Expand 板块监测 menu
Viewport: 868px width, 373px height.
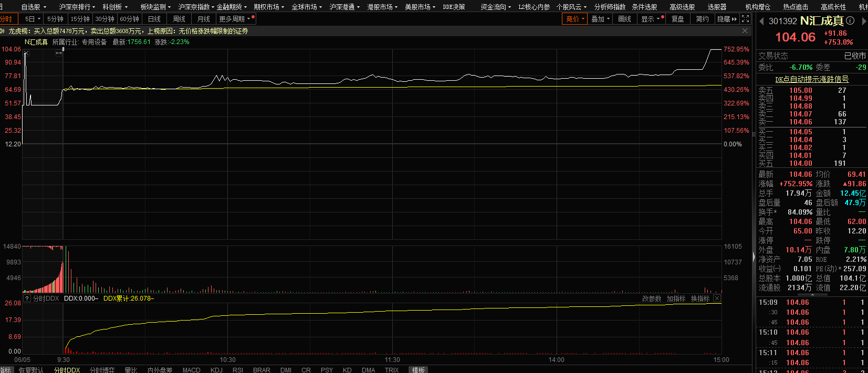[156, 7]
